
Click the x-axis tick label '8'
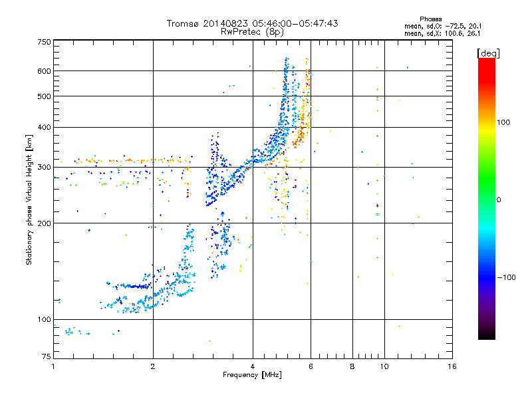352,366
